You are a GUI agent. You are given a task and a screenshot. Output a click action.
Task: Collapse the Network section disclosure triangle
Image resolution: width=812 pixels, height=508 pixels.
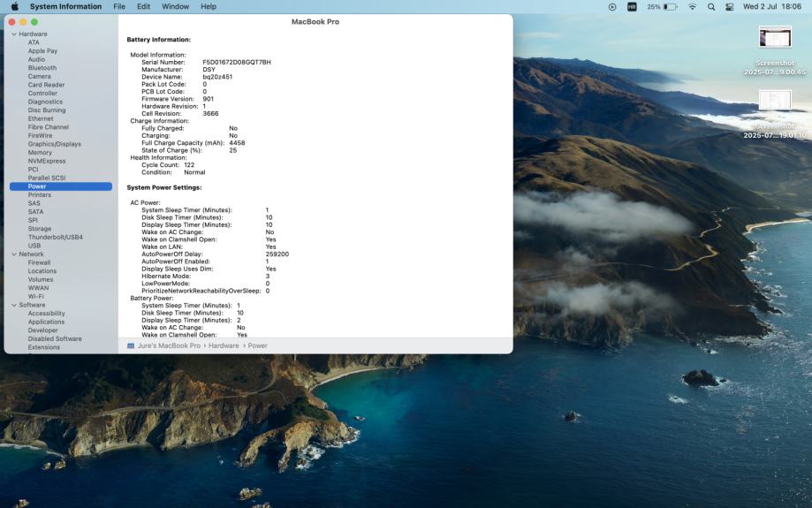click(13, 254)
